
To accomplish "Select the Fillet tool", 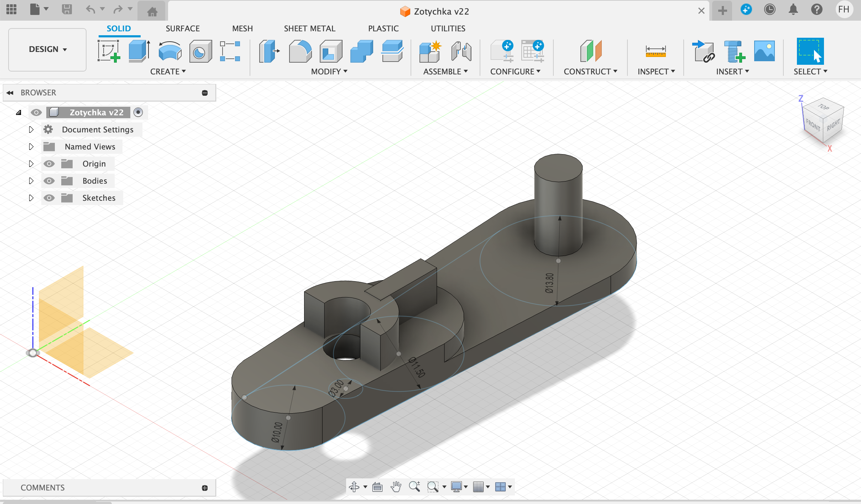I will 300,51.
